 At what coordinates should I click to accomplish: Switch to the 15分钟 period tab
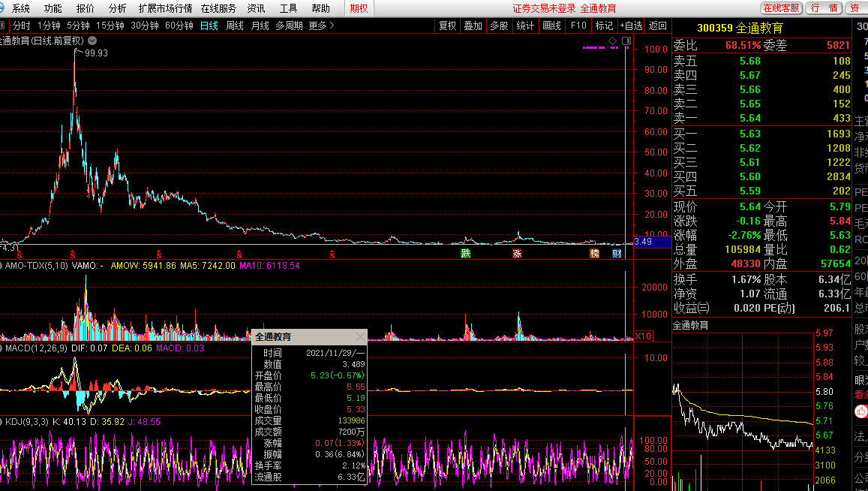point(110,26)
